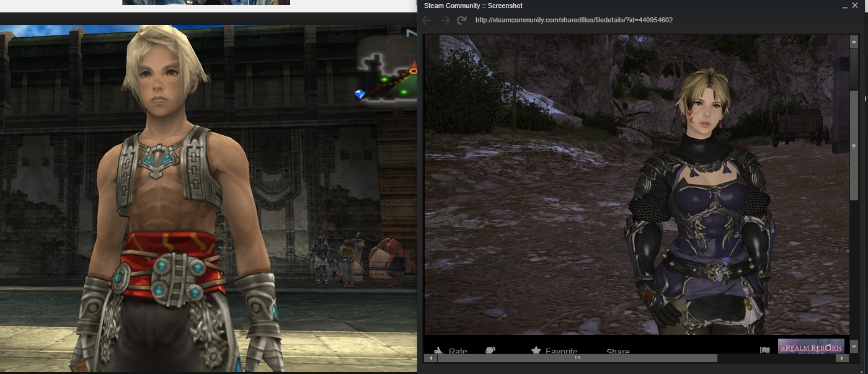Close the Steam Community Screenshot window
Screen dimensions: 868x374
(856, 6)
